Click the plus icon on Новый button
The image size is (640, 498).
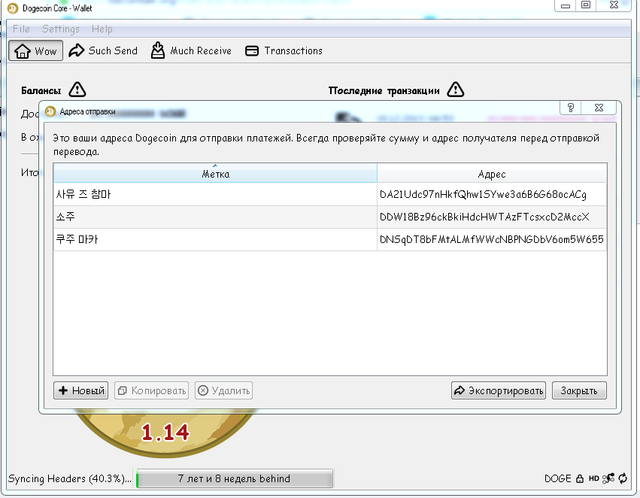click(63, 391)
